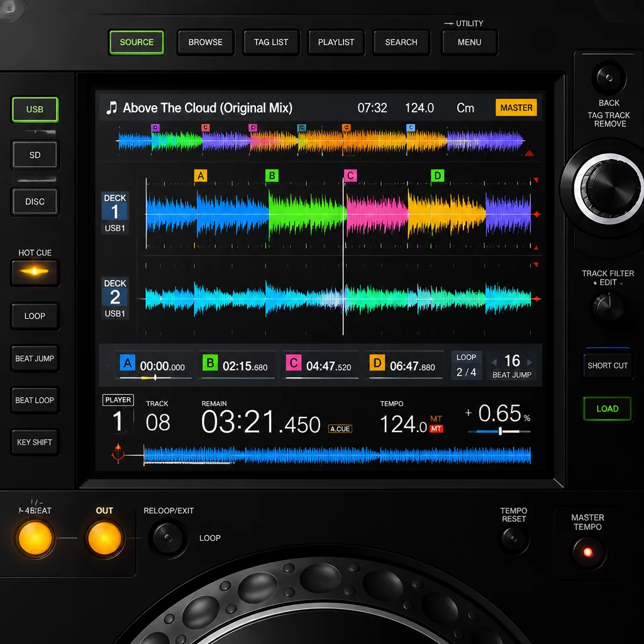Click the colored overview waveform at top

[321, 141]
